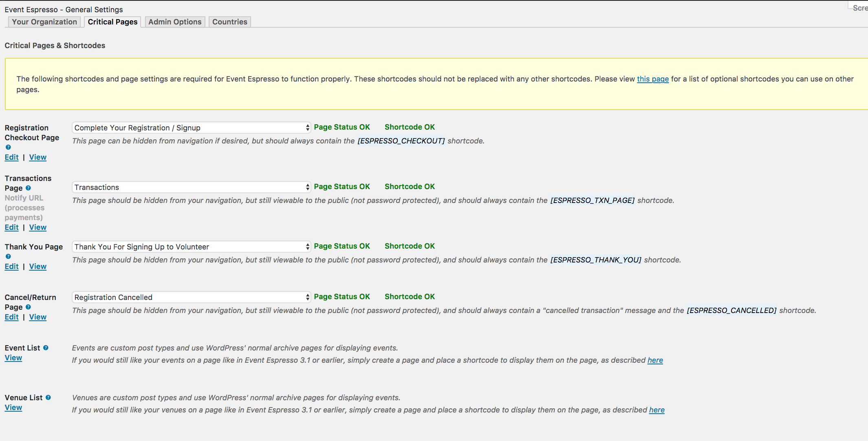This screenshot has height=441, width=868.
Task: Click help icon next to Cancel/Return Page
Action: 28,307
